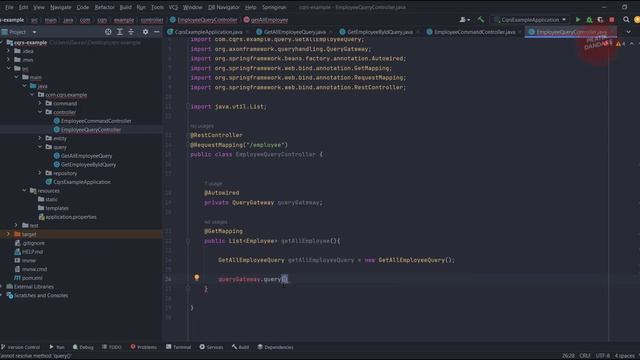Image resolution: width=640 pixels, height=360 pixels.
Task: Start debugging with the bug icon
Action: point(589,20)
